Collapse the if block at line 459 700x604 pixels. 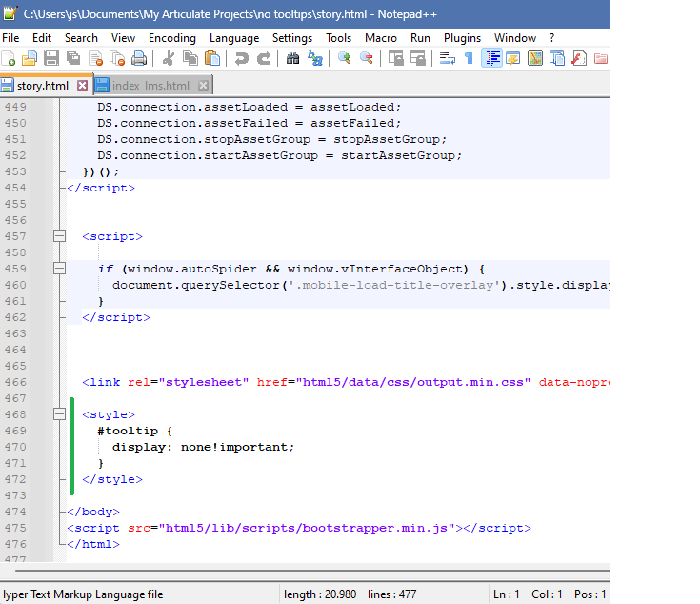[x=60, y=270]
